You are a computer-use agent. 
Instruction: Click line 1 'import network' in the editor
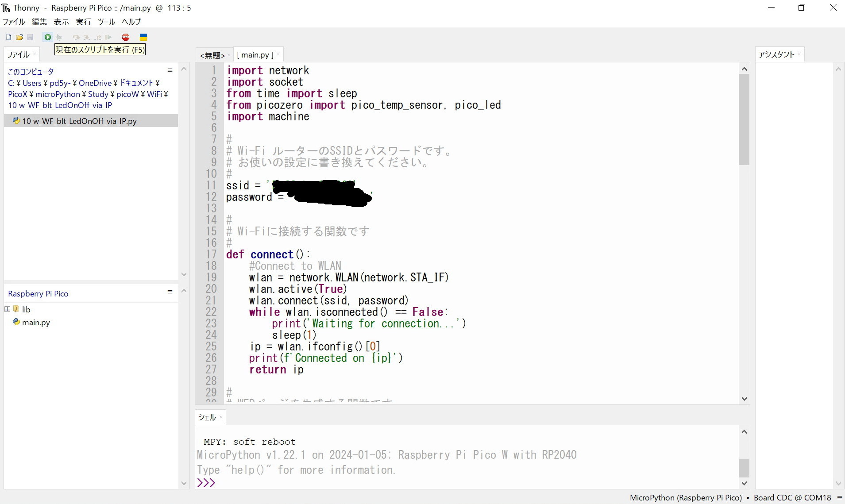click(268, 70)
